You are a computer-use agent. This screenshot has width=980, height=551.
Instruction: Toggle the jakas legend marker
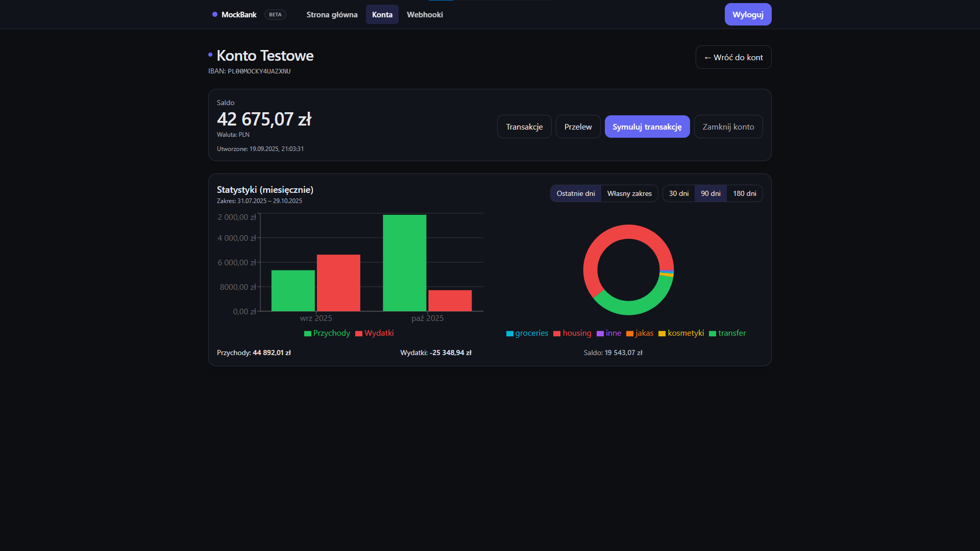(x=630, y=334)
